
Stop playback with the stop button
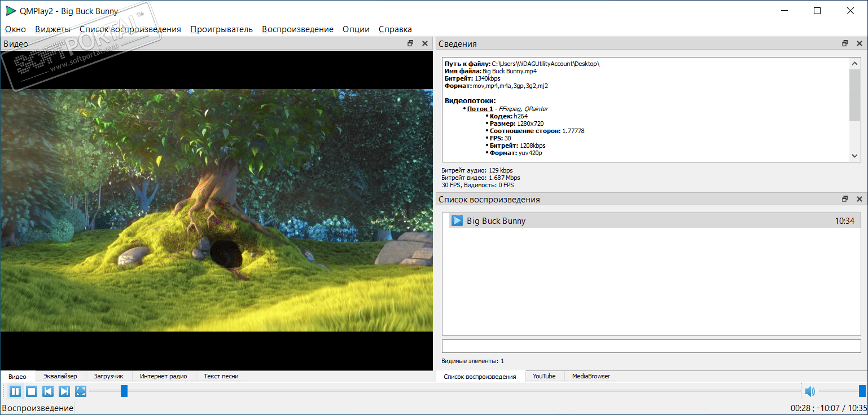32,391
